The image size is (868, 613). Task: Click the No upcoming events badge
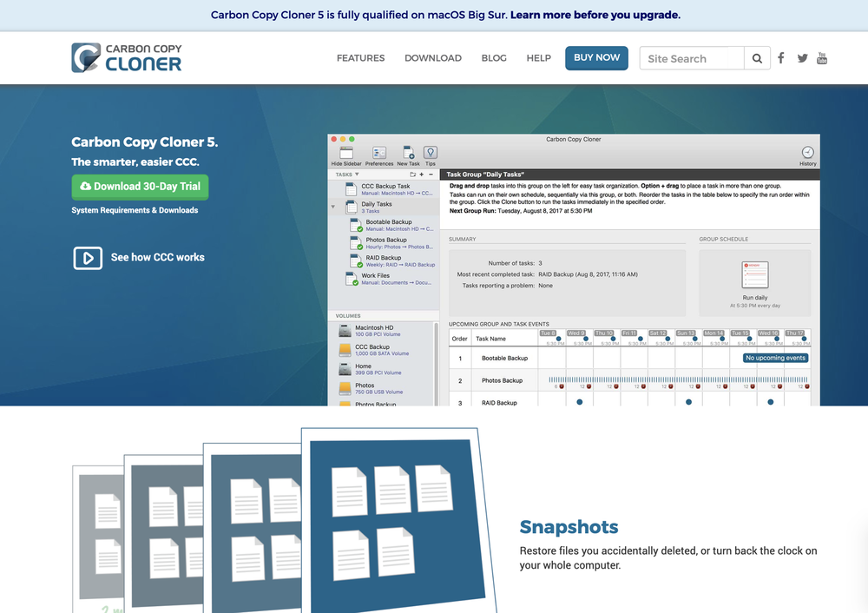click(775, 359)
